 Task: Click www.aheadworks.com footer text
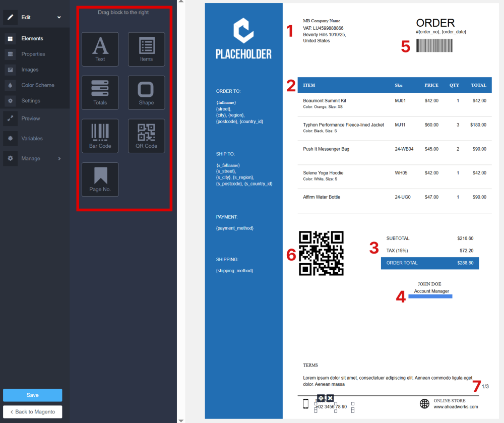[x=456, y=407]
